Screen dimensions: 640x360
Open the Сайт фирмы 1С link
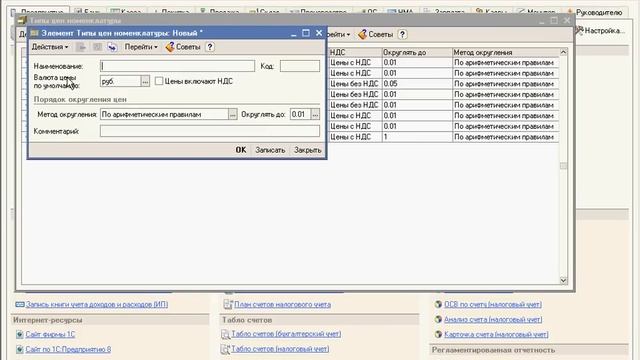(x=50, y=334)
